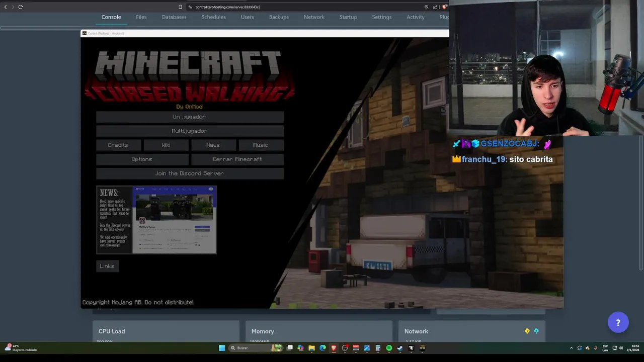Screen dimensions: 644x362
Task: Open Copilot from the taskbar
Action: [300, 348]
